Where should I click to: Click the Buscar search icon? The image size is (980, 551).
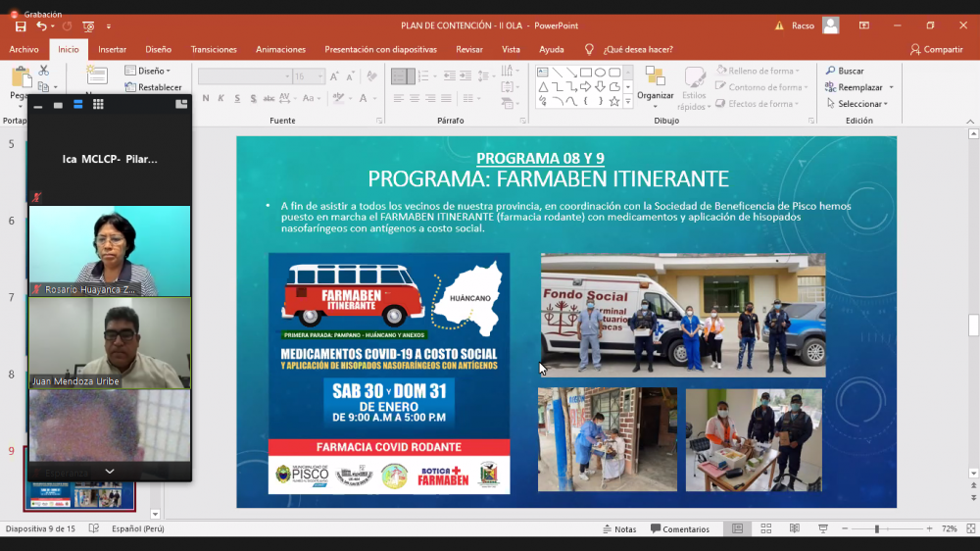(x=831, y=71)
